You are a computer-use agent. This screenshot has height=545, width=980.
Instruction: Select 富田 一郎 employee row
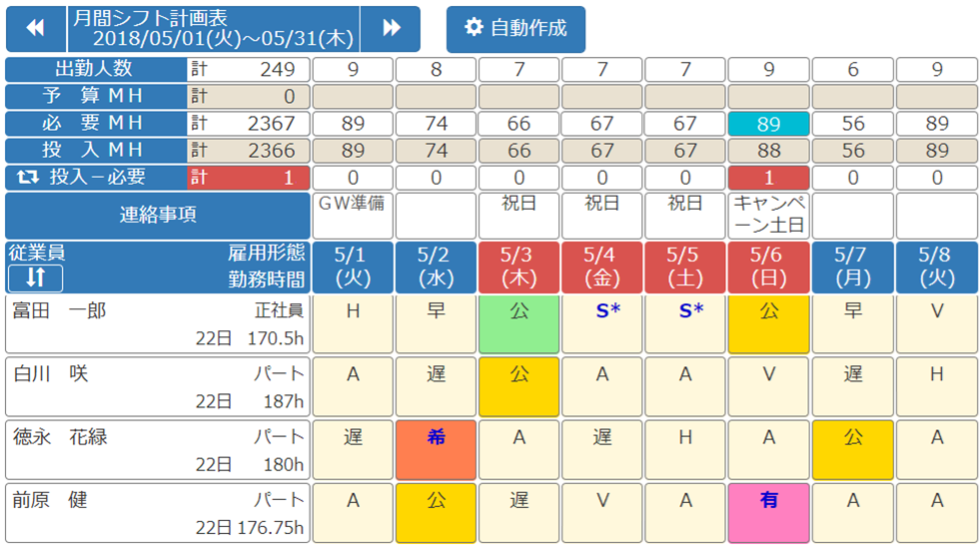(158, 324)
